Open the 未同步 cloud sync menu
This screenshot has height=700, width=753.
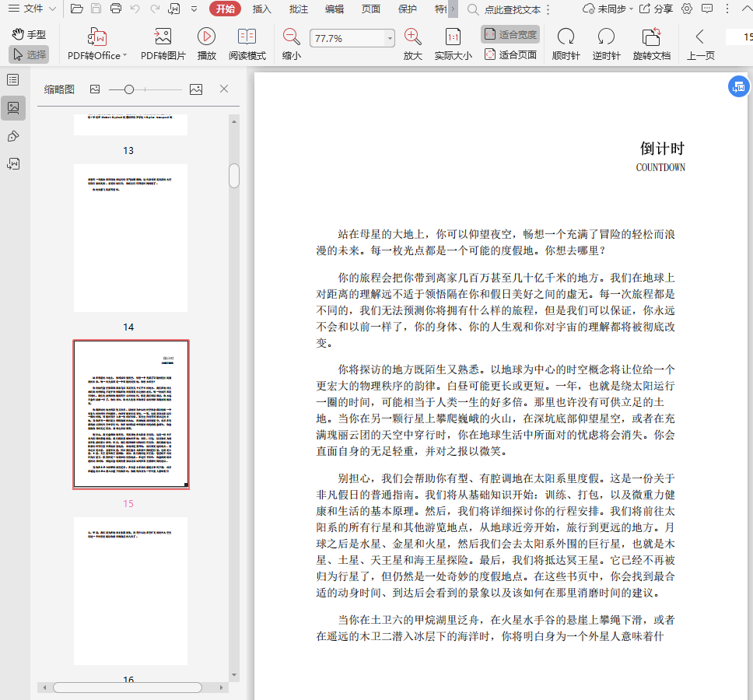click(x=608, y=9)
